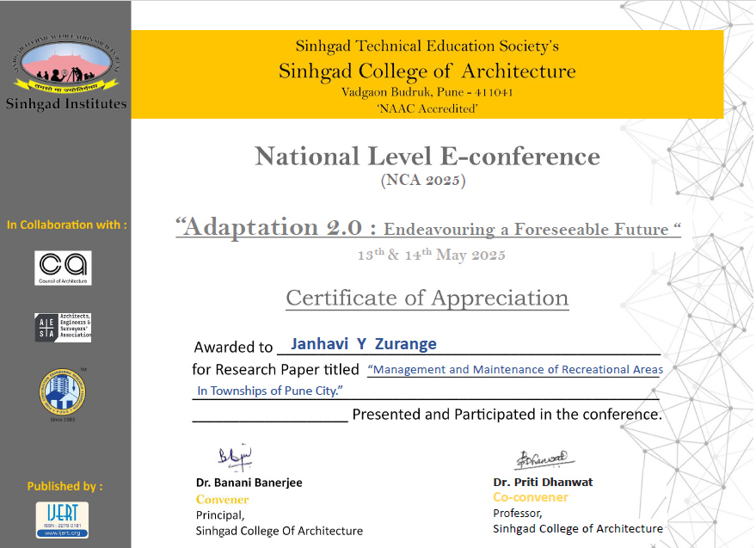Click 'Sinhgad College of Architecture' title in banner
The image size is (756, 548).
coord(427,71)
